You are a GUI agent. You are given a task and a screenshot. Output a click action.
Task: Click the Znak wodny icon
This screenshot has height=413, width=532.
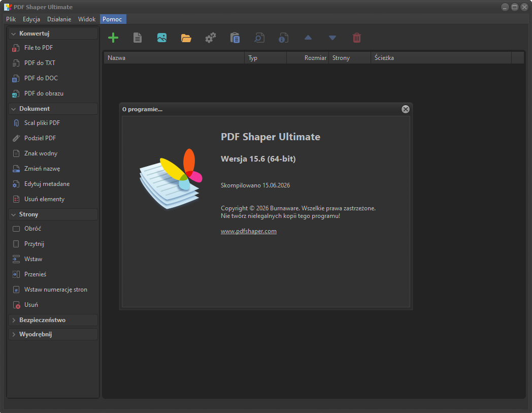click(16, 153)
